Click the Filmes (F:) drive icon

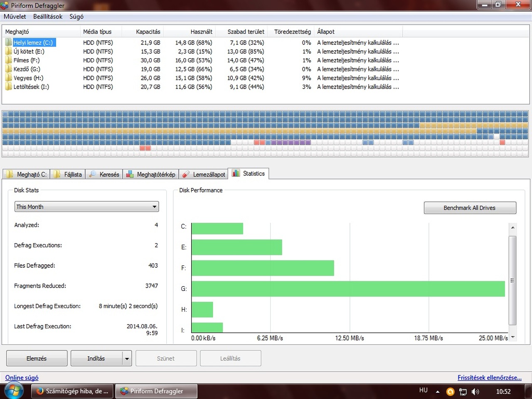click(x=8, y=60)
